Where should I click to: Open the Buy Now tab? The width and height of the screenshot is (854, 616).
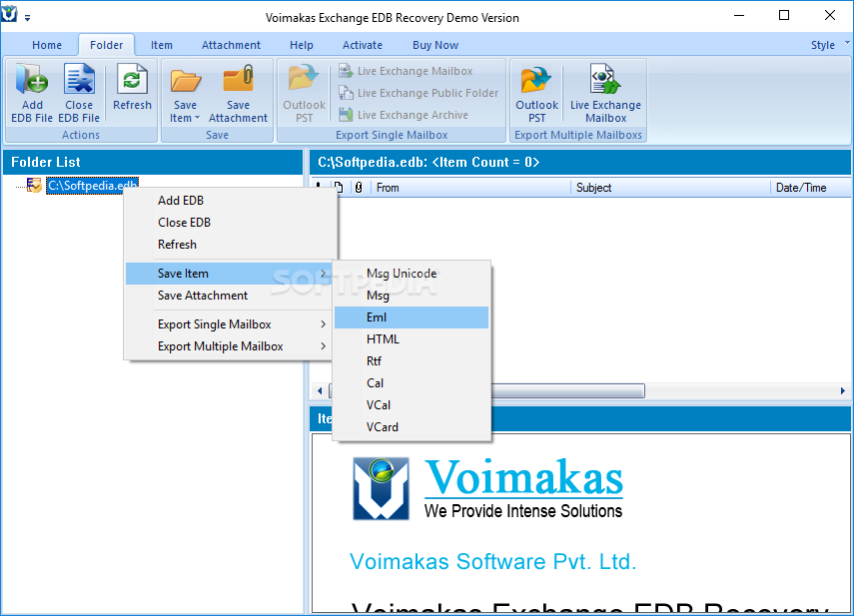(435, 45)
